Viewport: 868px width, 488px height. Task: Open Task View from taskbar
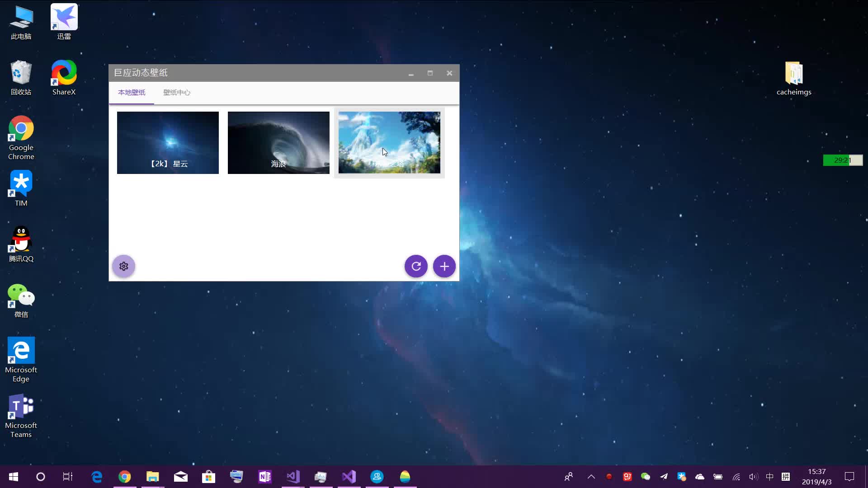click(68, 477)
